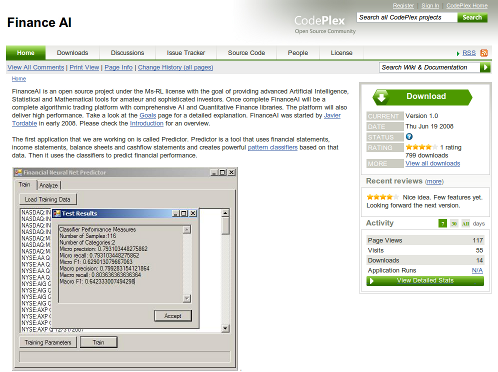Select the 7 days activity toggle
Screen dimensions: 498x372
442,223
